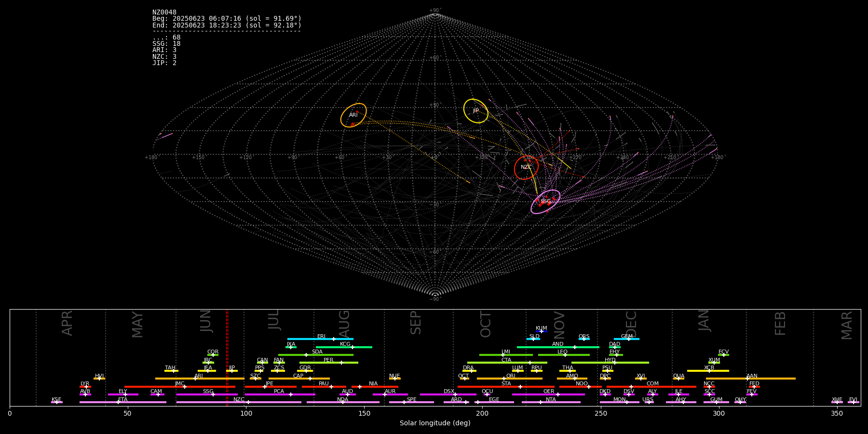Viewport: 868px width, 434px height.
Task: Click the ARI radiant ellipse on the sky map
Action: point(353,115)
